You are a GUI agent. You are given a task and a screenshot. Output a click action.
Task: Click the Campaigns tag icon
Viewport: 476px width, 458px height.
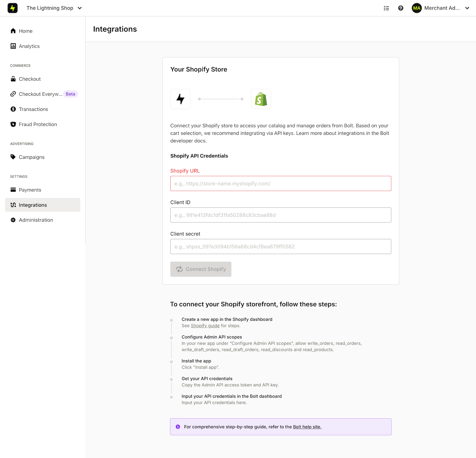13,157
